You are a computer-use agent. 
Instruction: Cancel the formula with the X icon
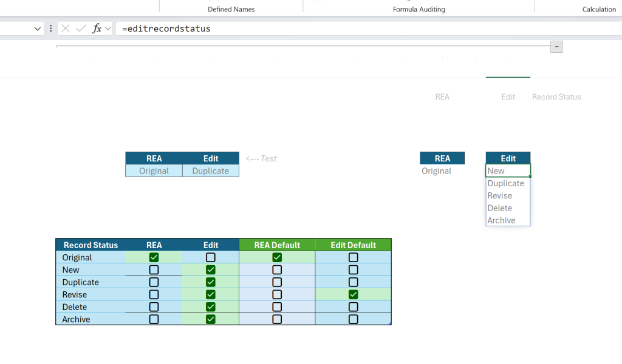tap(66, 29)
